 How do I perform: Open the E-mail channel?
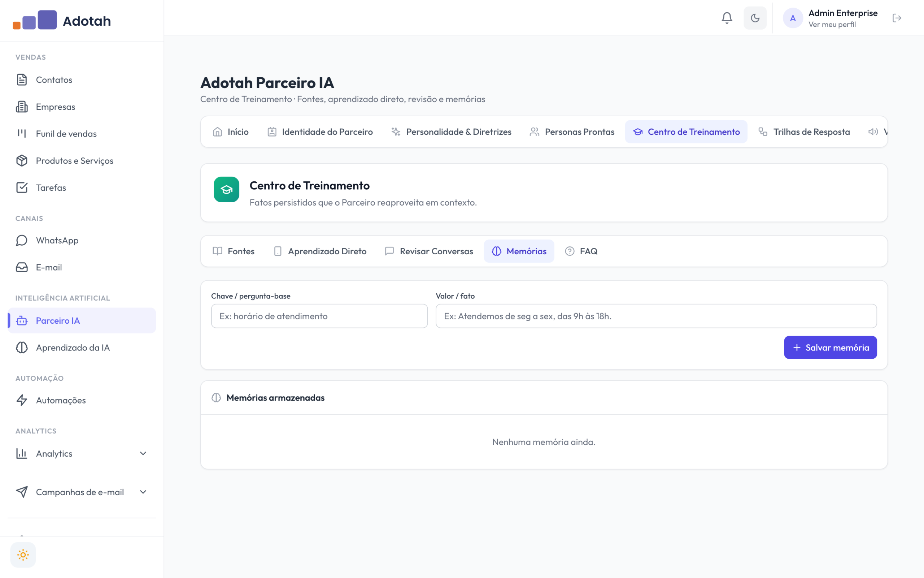82,267
